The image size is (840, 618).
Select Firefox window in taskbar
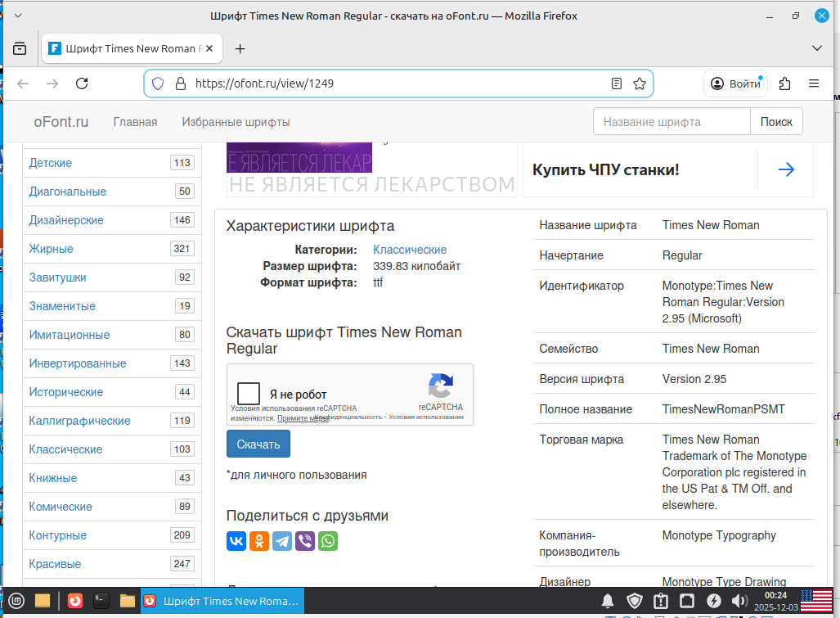(x=222, y=601)
